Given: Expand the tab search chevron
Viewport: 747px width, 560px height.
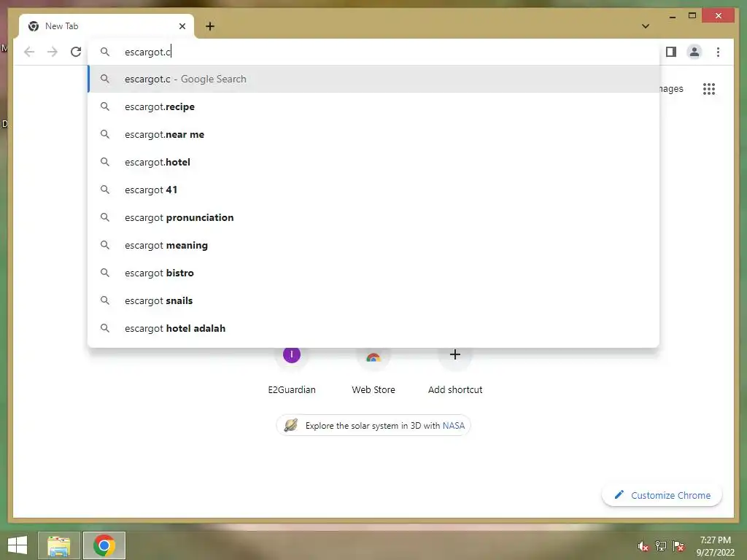Looking at the screenshot, I should (646, 26).
